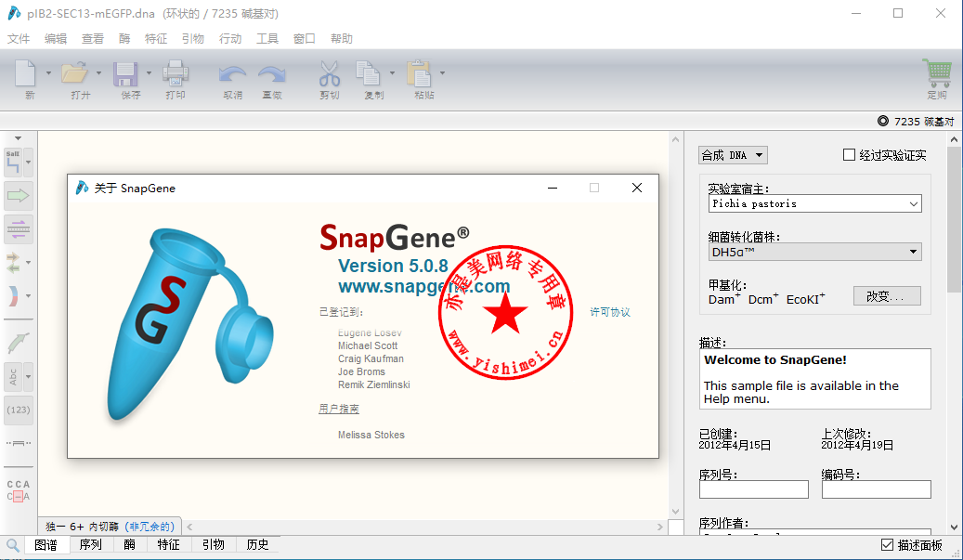Toggle the purple primers display icon
Screen dimensions: 963x560
(19, 229)
